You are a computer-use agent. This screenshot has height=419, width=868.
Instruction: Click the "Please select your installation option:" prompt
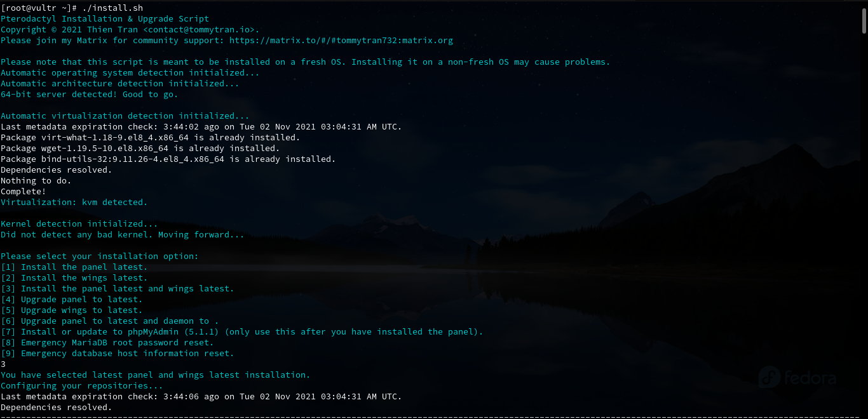tap(100, 256)
